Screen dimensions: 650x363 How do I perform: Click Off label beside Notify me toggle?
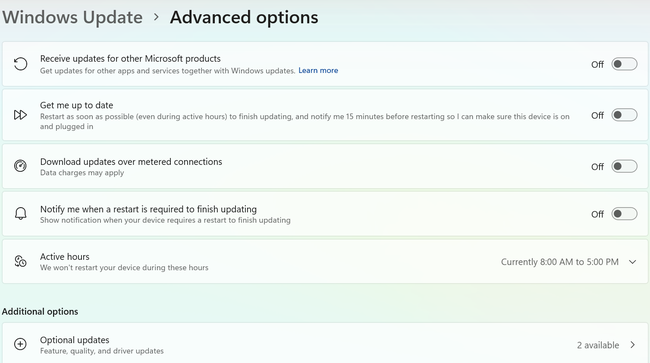point(597,214)
